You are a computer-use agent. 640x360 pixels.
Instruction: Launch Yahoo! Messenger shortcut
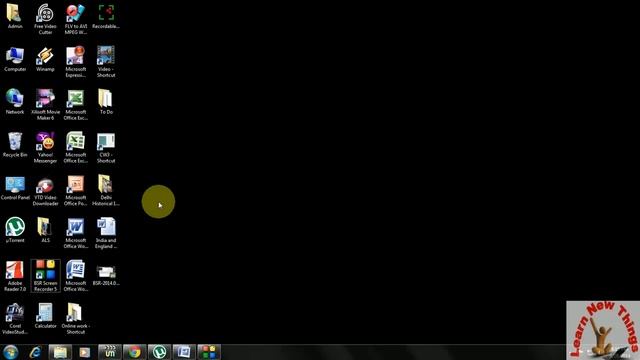[45, 148]
